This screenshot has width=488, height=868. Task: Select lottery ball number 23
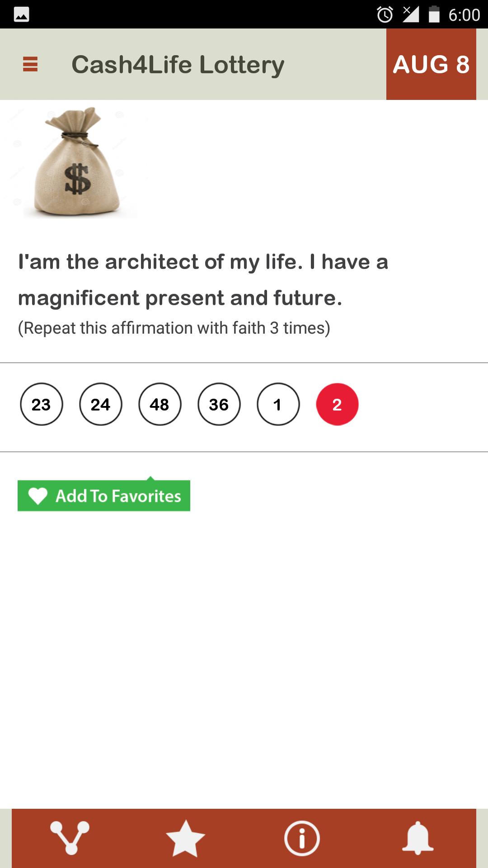pos(42,404)
